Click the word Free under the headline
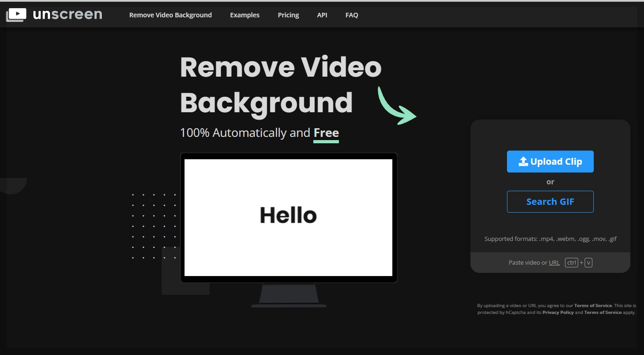Screen dimensions: 644x355 pyautogui.click(x=326, y=133)
